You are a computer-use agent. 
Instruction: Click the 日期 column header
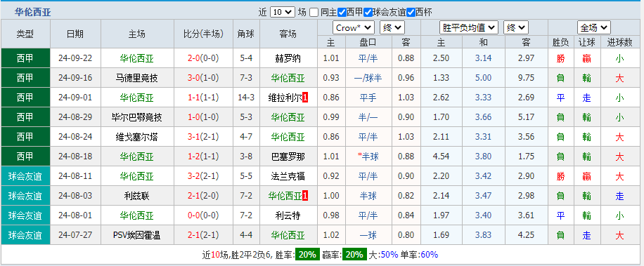tap(75, 34)
